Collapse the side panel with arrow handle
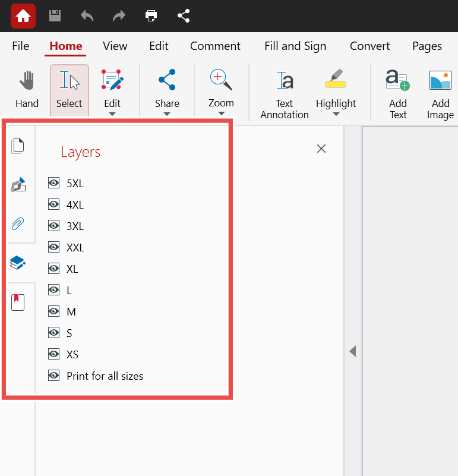Image resolution: width=458 pixels, height=476 pixels. pyautogui.click(x=352, y=351)
